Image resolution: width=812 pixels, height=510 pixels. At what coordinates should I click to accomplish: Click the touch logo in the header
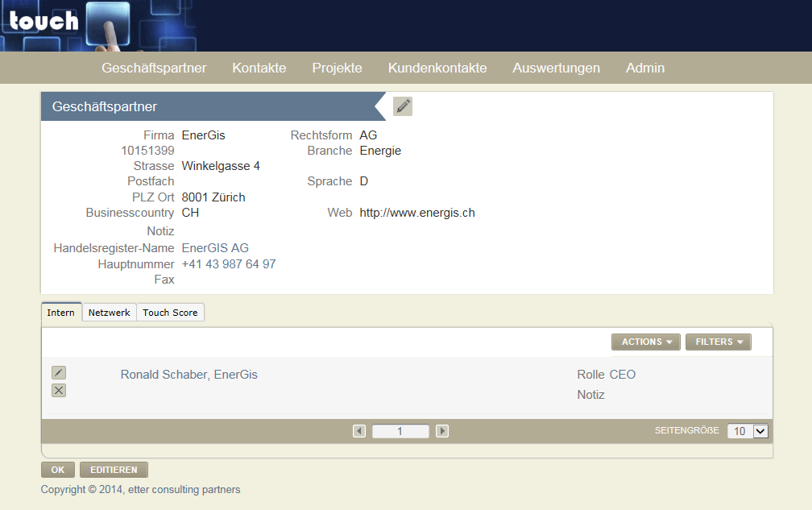pos(44,22)
